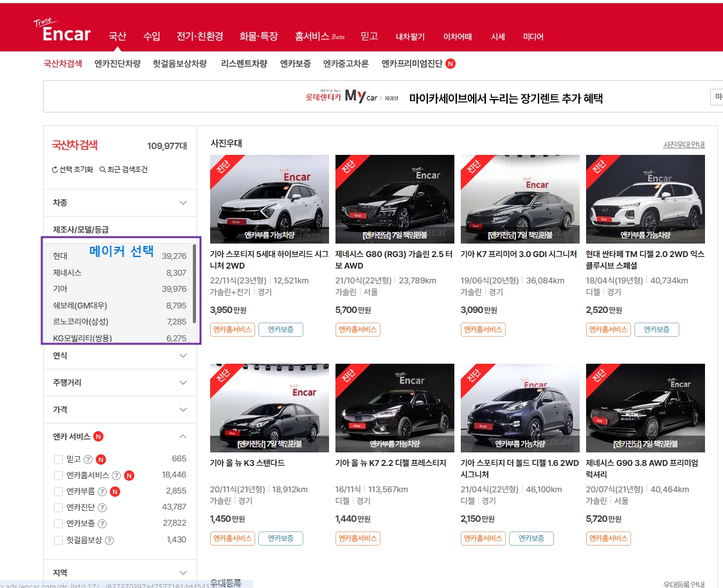This screenshot has height=588, width=723.
Task: Open the 스포티지 5세대 하이브리드 car photo
Action: pyautogui.click(x=269, y=199)
